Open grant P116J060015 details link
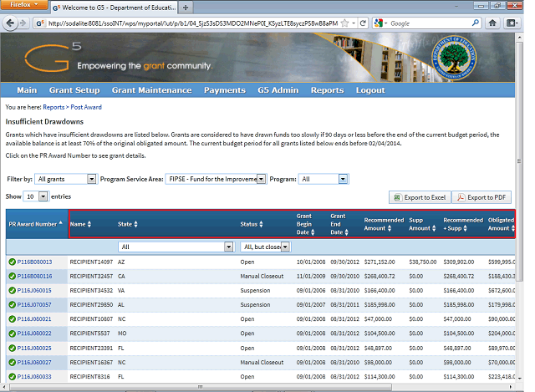535x392 pixels. pyautogui.click(x=34, y=290)
